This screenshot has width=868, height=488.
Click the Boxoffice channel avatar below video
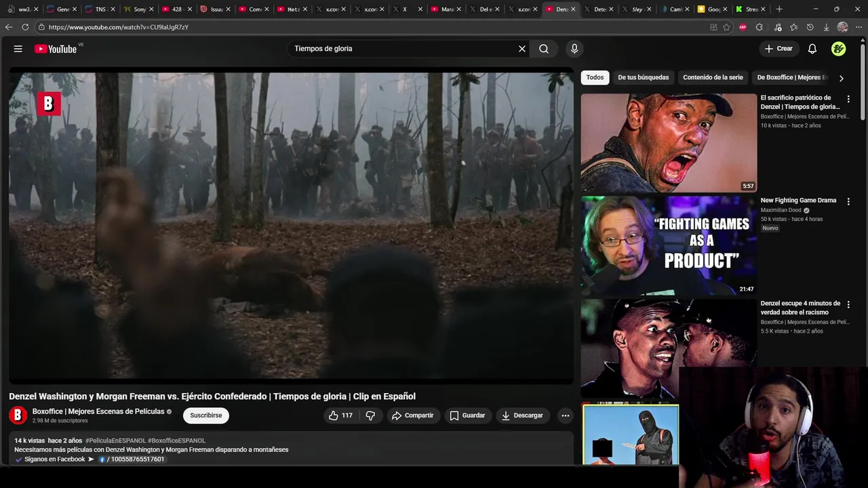(18, 415)
